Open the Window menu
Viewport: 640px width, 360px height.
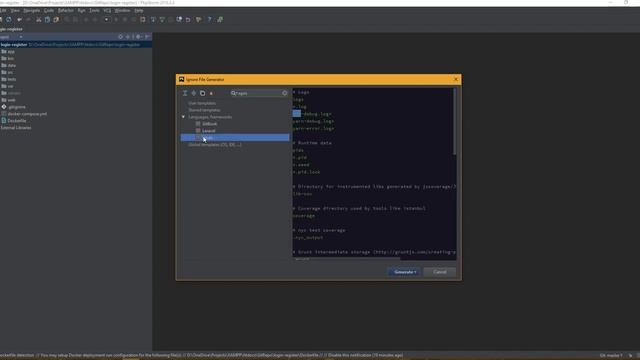click(122, 10)
